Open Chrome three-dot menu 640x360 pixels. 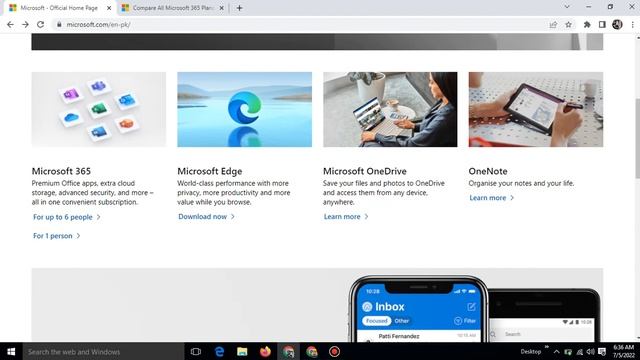point(633,24)
